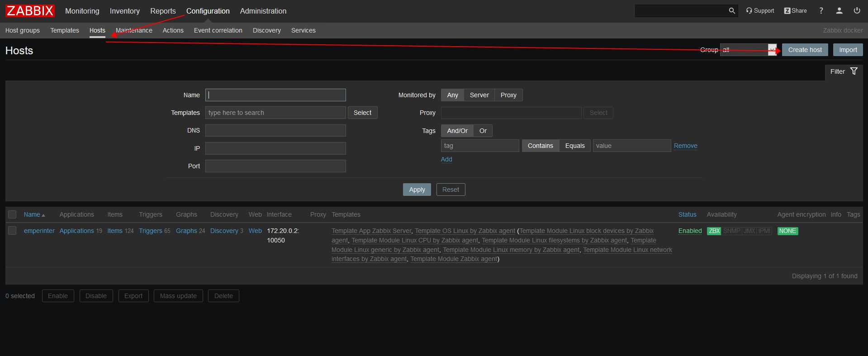
Task: Open the user profile icon
Action: (x=839, y=11)
